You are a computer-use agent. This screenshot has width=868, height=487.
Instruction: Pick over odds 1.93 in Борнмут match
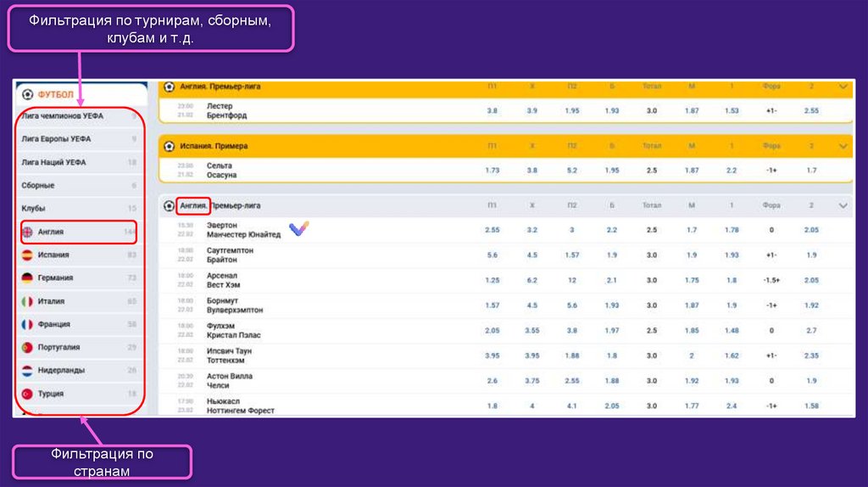pos(612,305)
